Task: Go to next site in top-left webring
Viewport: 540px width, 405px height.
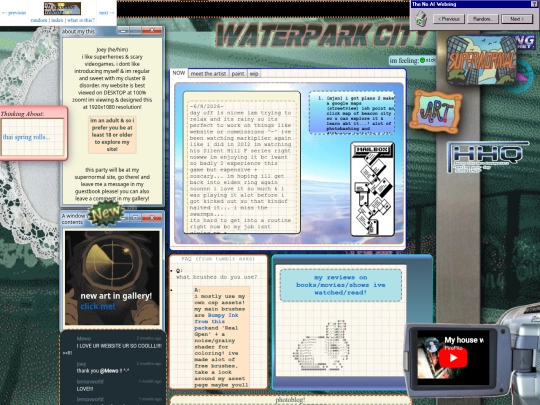Action: coord(106,13)
